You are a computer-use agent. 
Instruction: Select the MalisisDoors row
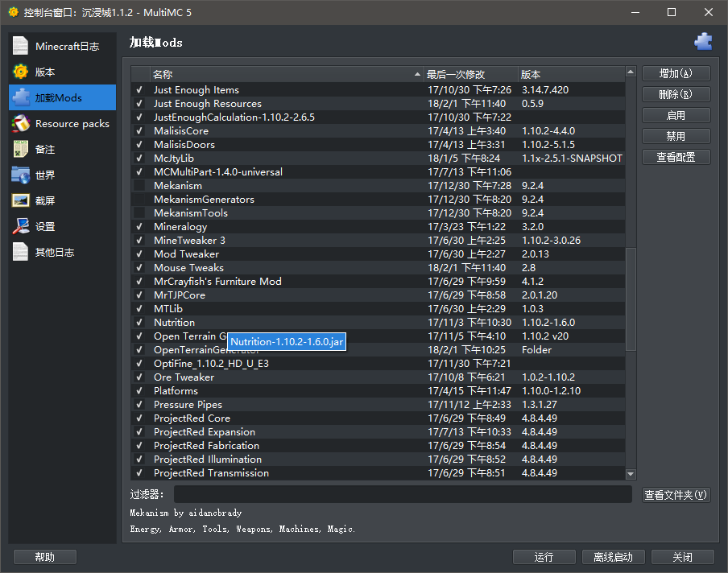point(378,145)
